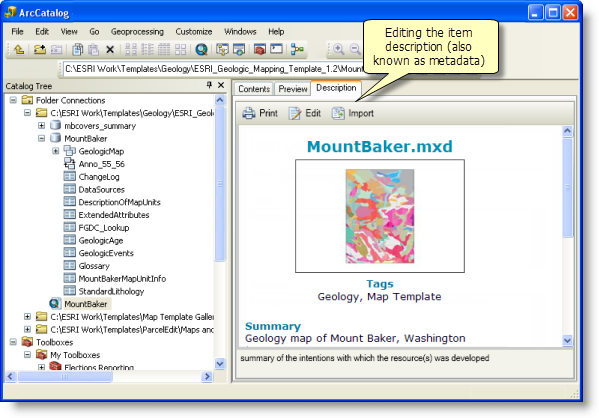This screenshot has width=599, height=418.
Task: Select the Glossary table
Action: pos(94,266)
